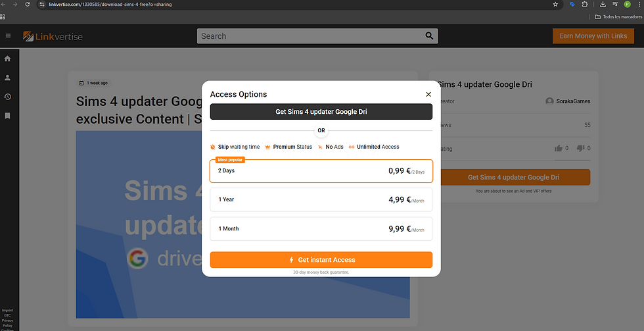Click the views count 55
Viewport: 644px width, 331px height.
pos(587,125)
